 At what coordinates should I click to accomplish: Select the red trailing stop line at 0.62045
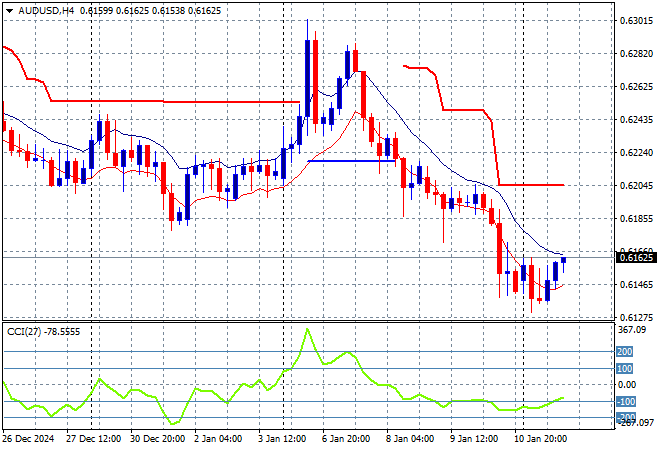pos(531,185)
